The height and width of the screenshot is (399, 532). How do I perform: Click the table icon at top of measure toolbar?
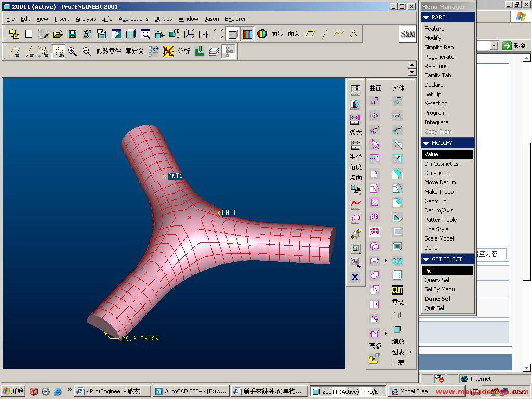355,89
